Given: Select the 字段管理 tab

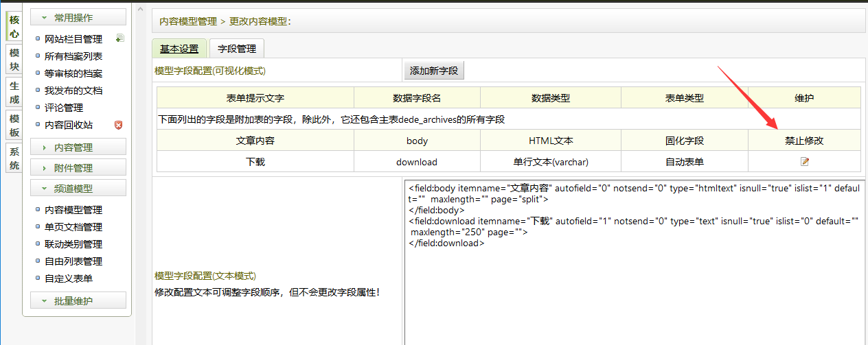Looking at the screenshot, I should (x=236, y=49).
